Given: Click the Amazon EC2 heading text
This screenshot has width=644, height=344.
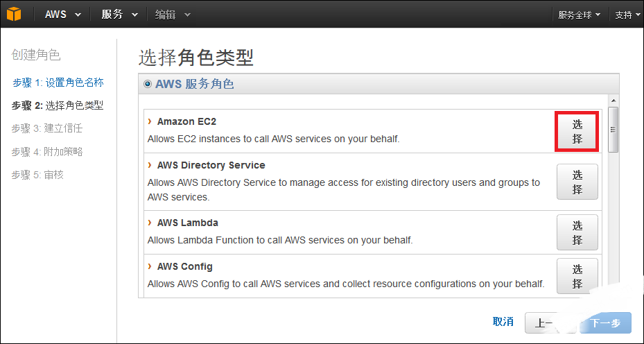Looking at the screenshot, I should tap(186, 121).
